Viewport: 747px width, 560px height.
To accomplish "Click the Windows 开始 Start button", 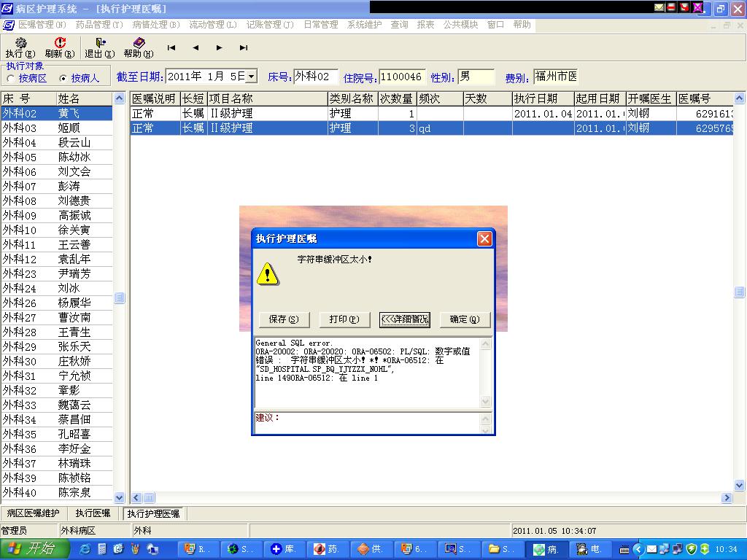I will click(34, 549).
